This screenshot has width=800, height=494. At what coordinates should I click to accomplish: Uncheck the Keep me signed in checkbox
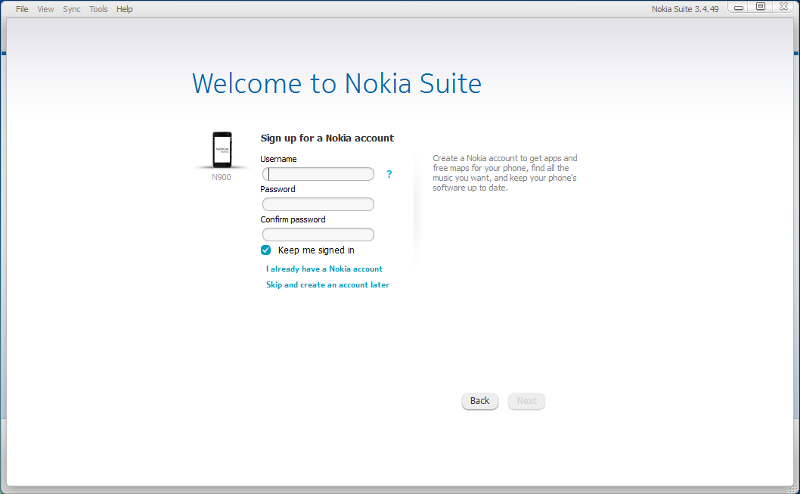[266, 250]
